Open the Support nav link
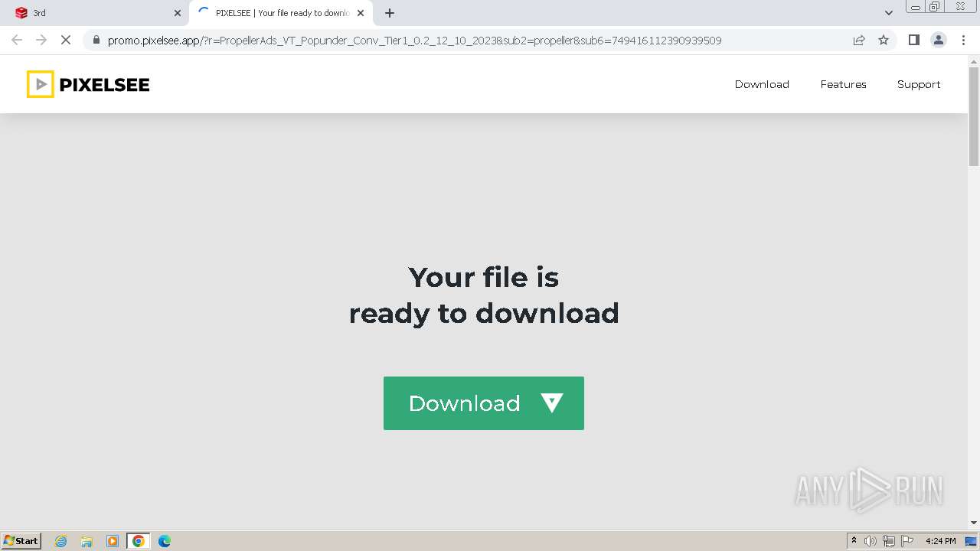Viewport: 980px width, 551px height. click(x=919, y=84)
